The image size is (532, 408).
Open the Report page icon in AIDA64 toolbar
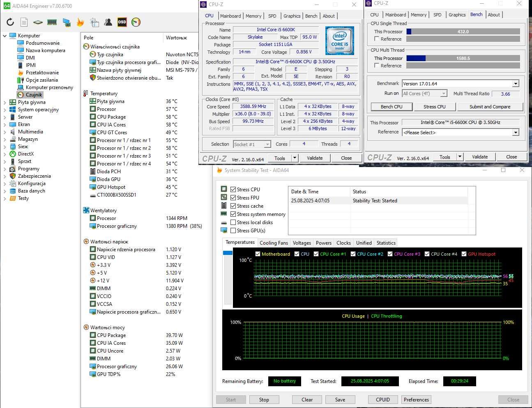click(x=24, y=22)
